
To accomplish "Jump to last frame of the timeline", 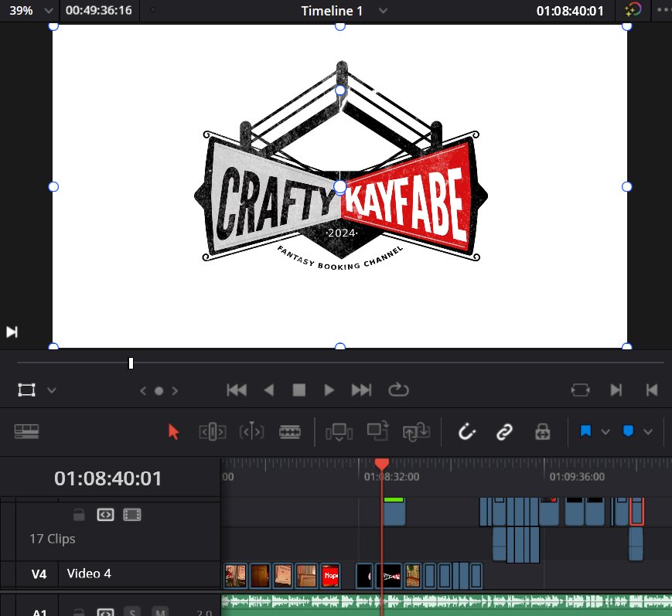I will [x=361, y=390].
